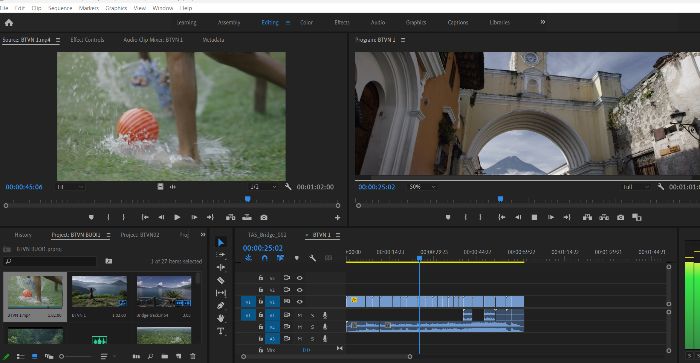Enable voice-over record on A1

pyautogui.click(x=325, y=315)
